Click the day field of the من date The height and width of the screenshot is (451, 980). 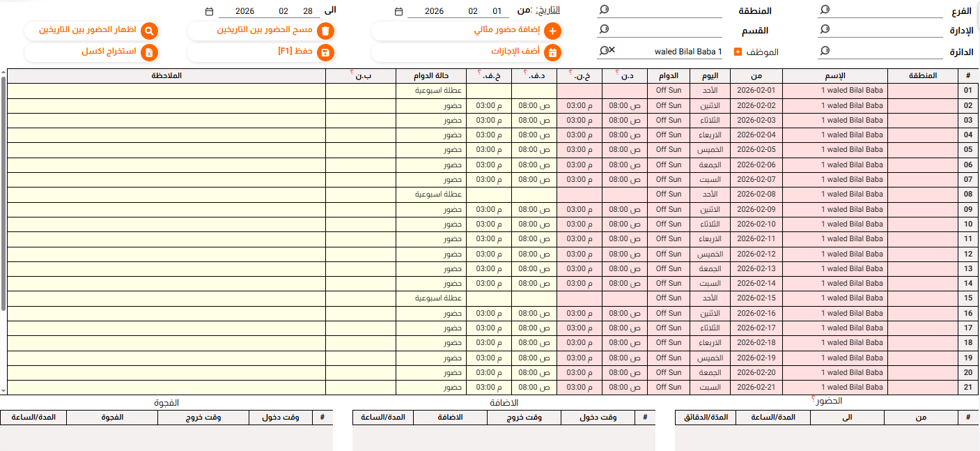(497, 12)
